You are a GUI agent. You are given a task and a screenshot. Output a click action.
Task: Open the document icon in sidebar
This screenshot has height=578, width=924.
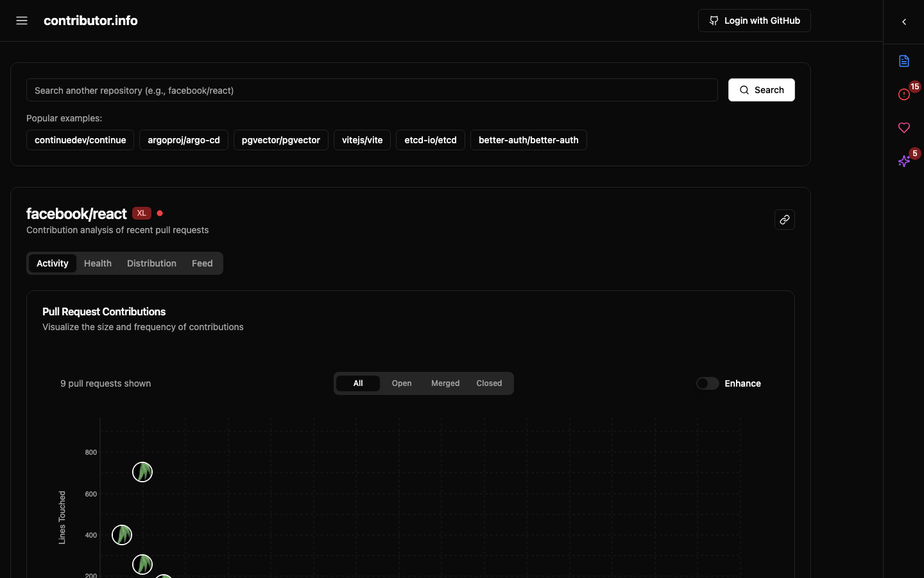pyautogui.click(x=903, y=61)
